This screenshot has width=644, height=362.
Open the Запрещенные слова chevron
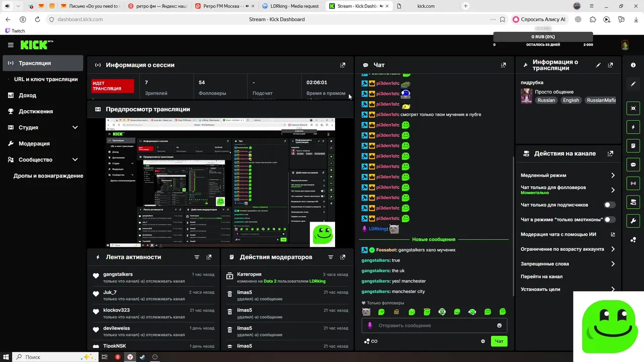(613, 263)
